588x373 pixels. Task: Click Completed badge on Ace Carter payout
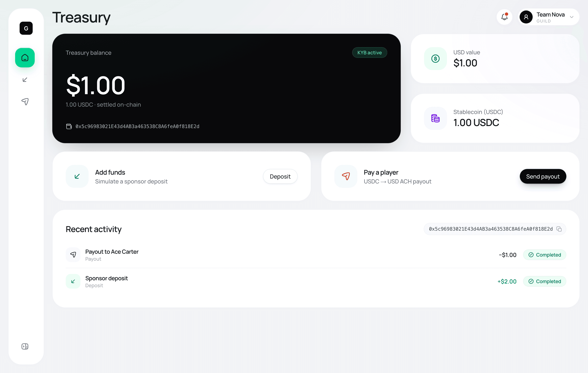point(545,255)
